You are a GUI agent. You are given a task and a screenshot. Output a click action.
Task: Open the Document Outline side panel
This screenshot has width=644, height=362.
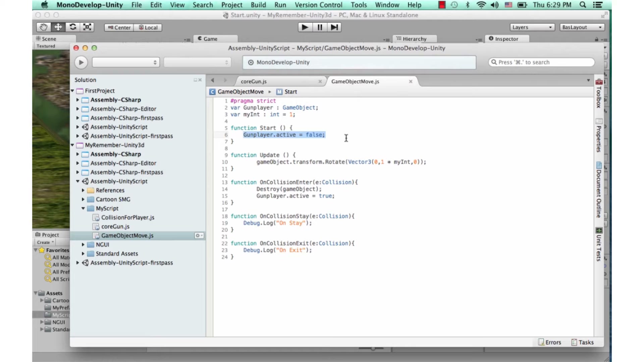pos(599,190)
